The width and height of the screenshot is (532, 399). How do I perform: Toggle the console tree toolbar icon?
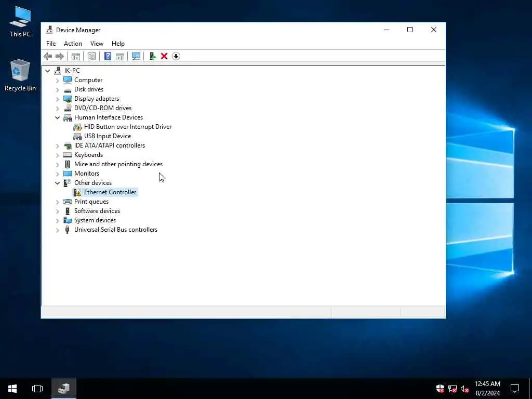76,56
